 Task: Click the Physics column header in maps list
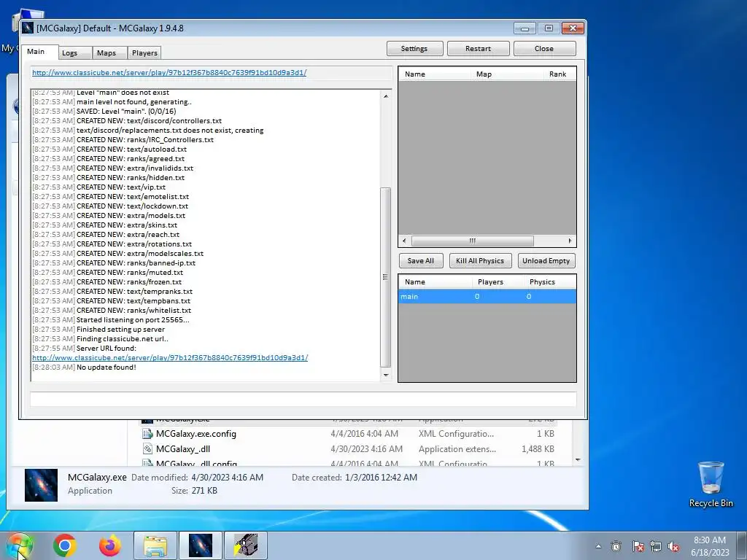(x=550, y=282)
